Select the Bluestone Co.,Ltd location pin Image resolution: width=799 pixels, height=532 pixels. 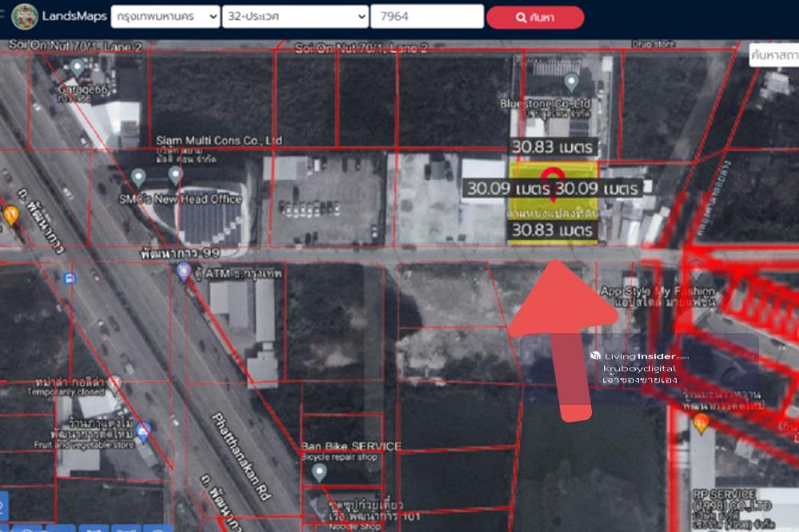570,81
